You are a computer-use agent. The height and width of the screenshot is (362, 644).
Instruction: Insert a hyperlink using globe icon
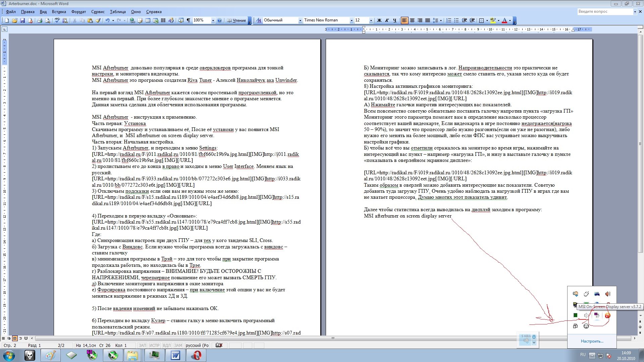point(132,20)
